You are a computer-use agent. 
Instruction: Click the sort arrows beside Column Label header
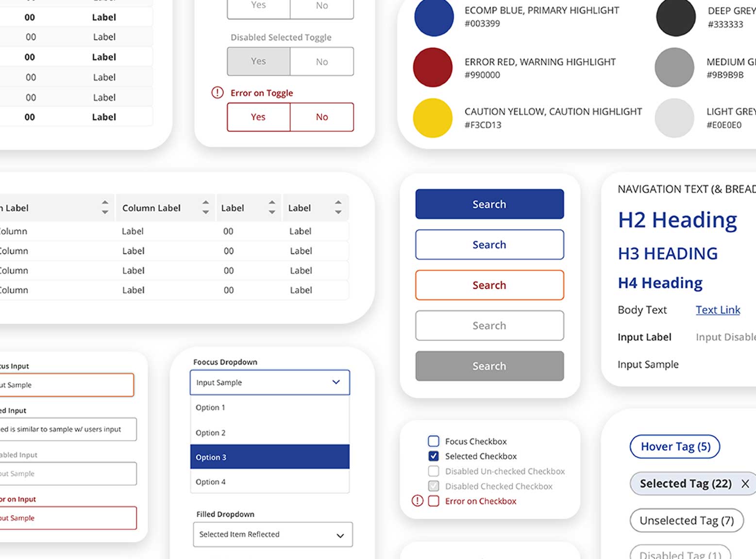205,208
